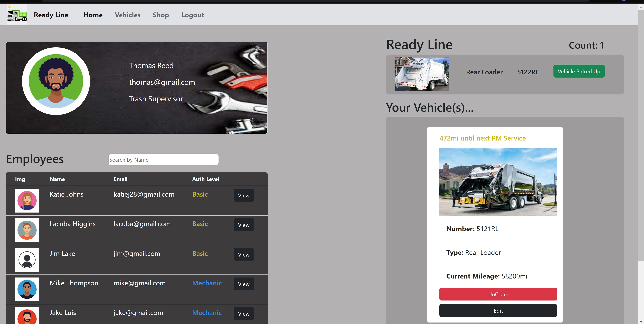View Katie Johns' employee details
644x324 pixels.
pyautogui.click(x=244, y=195)
